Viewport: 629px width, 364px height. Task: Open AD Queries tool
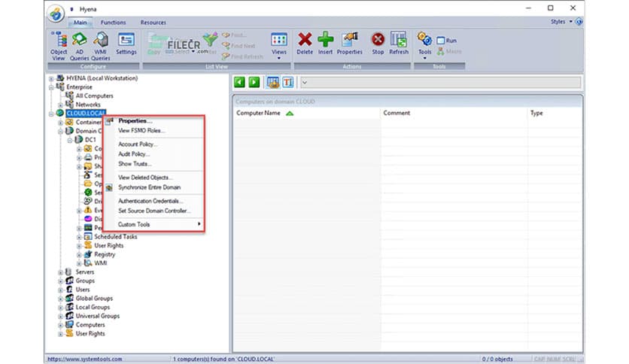pos(80,46)
